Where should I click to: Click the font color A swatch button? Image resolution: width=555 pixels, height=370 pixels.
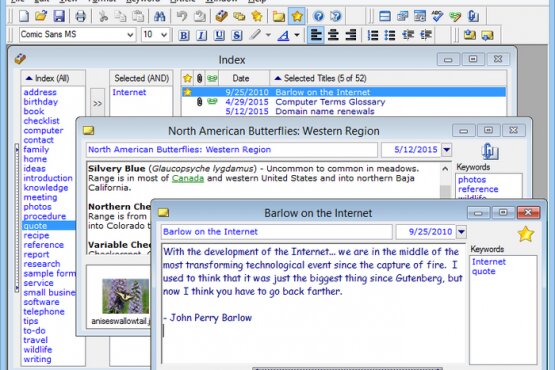tap(284, 35)
